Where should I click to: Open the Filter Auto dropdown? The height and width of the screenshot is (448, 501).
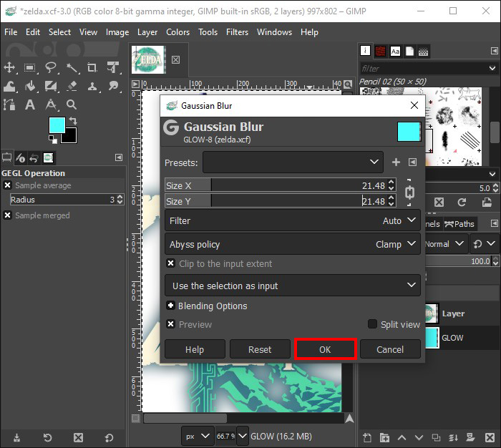pyautogui.click(x=292, y=220)
